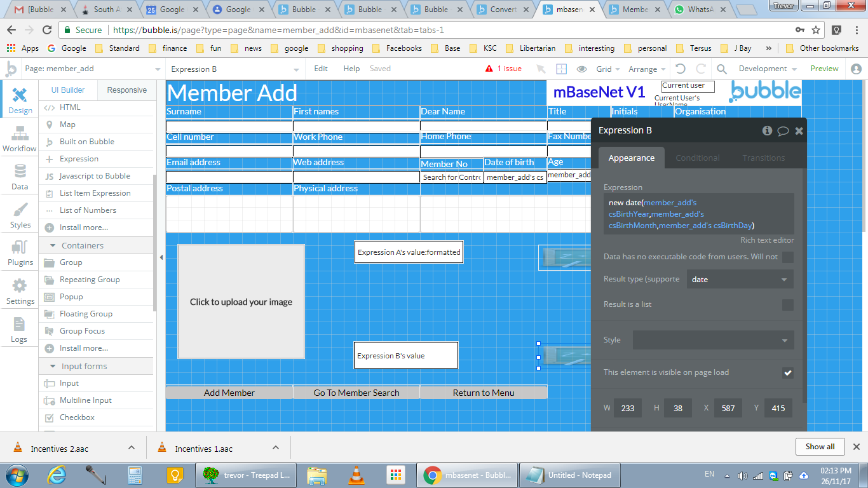
Task: Select the HTML element icon
Action: pos(49,107)
